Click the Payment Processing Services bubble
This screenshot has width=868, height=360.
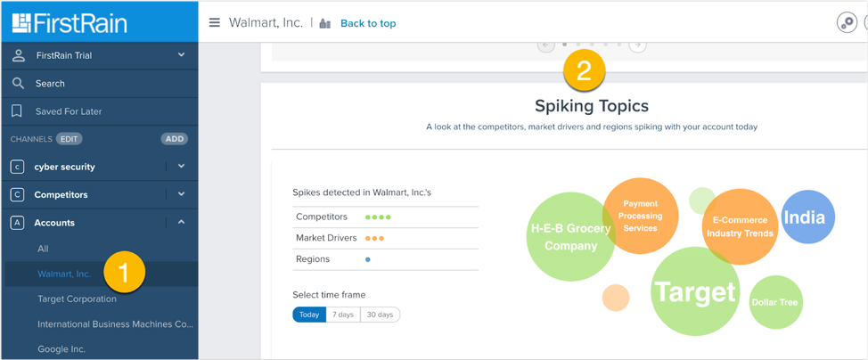[641, 216]
